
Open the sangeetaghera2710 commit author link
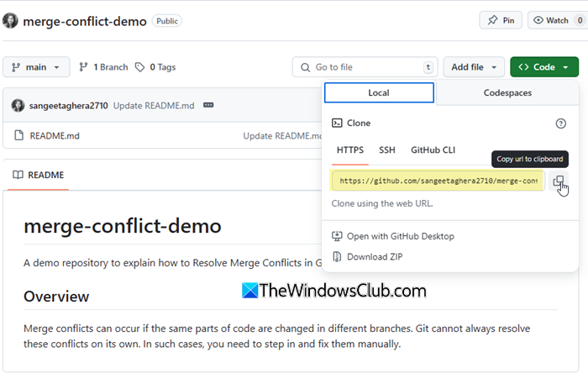(x=68, y=106)
